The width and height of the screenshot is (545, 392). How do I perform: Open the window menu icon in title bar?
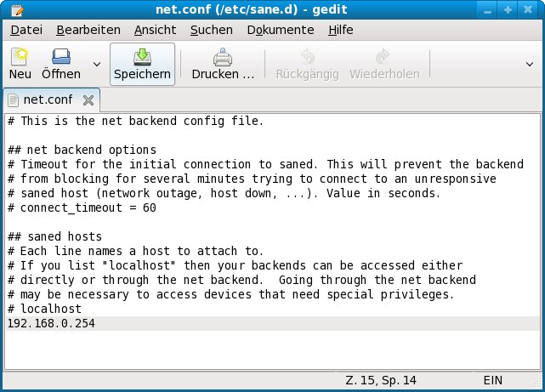coord(12,9)
